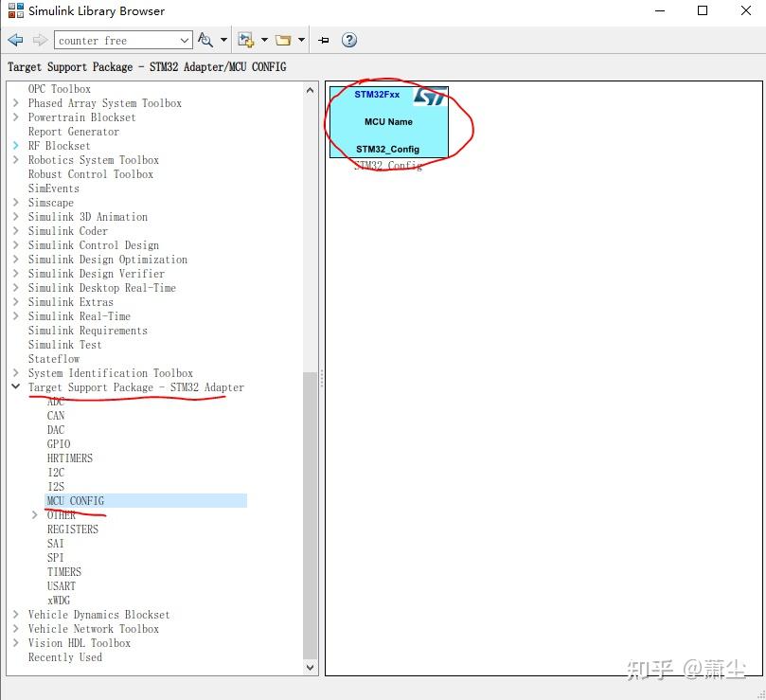Click the search magnifier icon
The height and width of the screenshot is (700, 766).
point(205,40)
